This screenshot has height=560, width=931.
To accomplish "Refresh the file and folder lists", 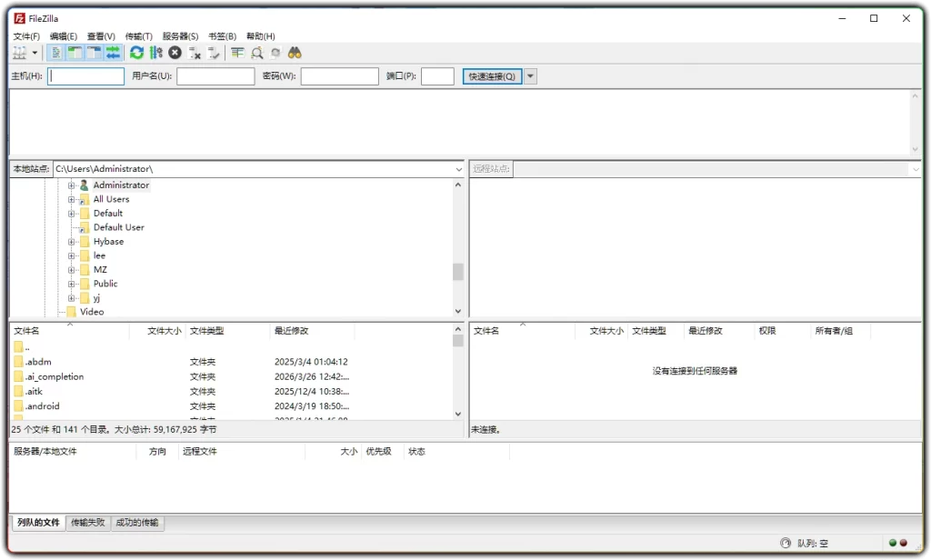I will 136,52.
